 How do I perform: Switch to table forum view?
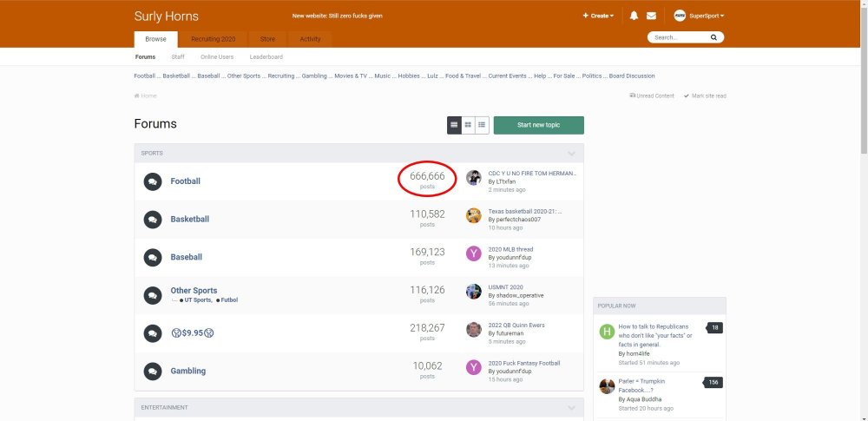454,125
